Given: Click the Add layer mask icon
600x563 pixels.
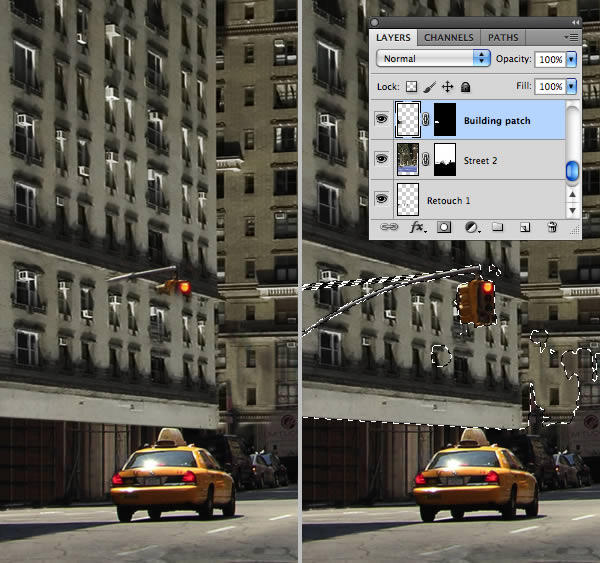Looking at the screenshot, I should [x=444, y=227].
